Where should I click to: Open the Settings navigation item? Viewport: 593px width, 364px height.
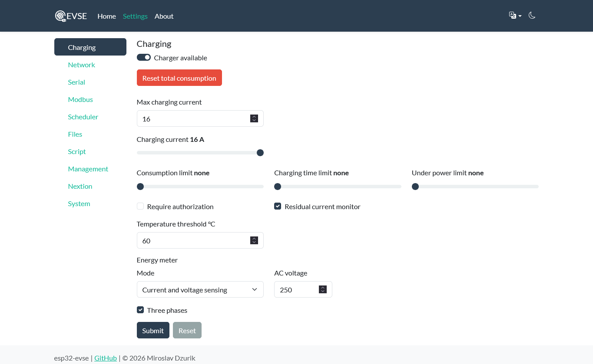pos(135,16)
